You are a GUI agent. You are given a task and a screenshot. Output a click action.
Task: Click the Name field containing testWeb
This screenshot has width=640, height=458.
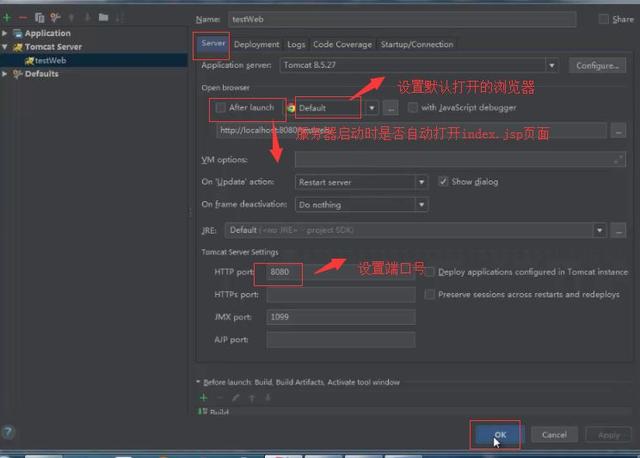tap(402, 19)
